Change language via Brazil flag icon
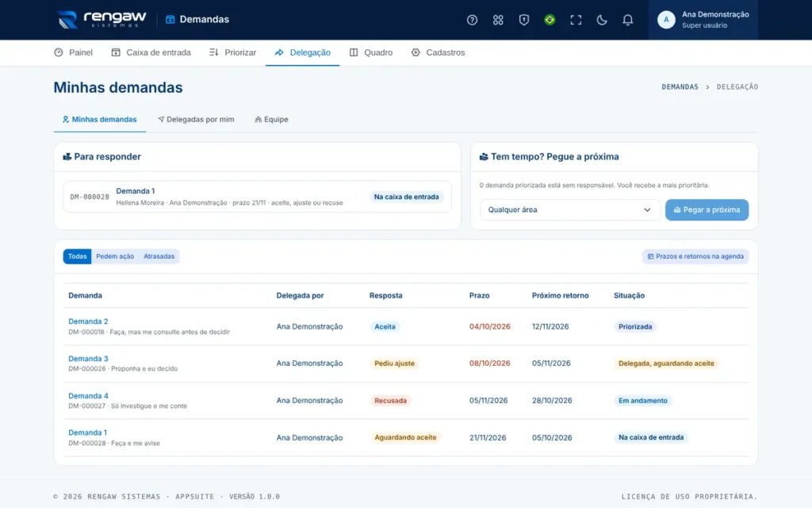812x508 pixels. [550, 20]
